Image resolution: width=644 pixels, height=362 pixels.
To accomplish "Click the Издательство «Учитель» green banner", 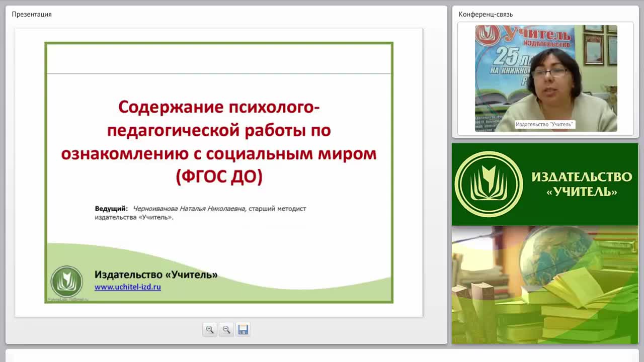I will 545,184.
